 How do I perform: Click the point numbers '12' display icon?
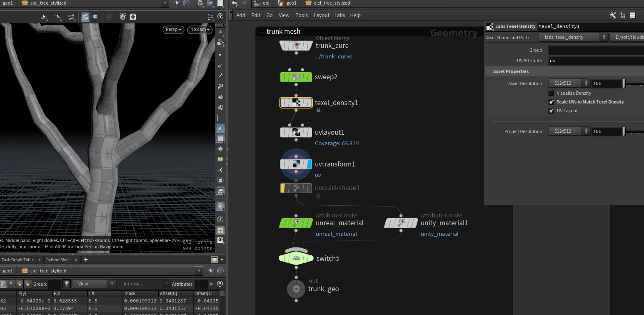point(220,86)
